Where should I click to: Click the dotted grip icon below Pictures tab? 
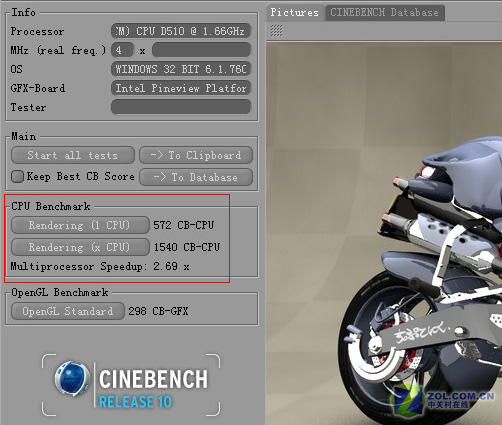tap(276, 31)
